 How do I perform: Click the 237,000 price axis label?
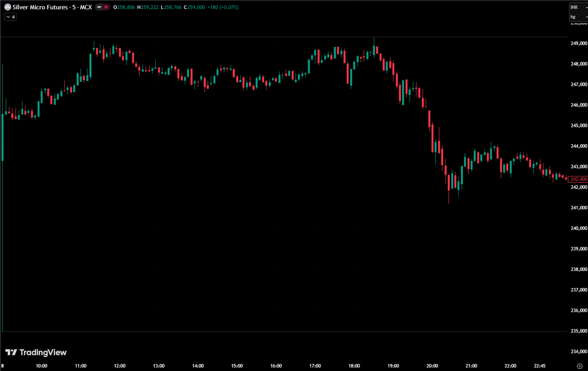coord(578,290)
